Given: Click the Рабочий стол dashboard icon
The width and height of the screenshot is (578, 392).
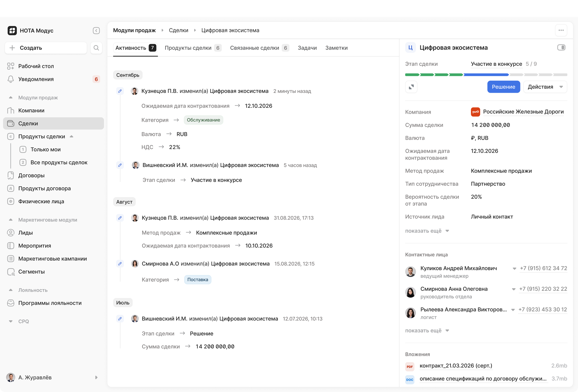Looking at the screenshot, I should [10, 66].
